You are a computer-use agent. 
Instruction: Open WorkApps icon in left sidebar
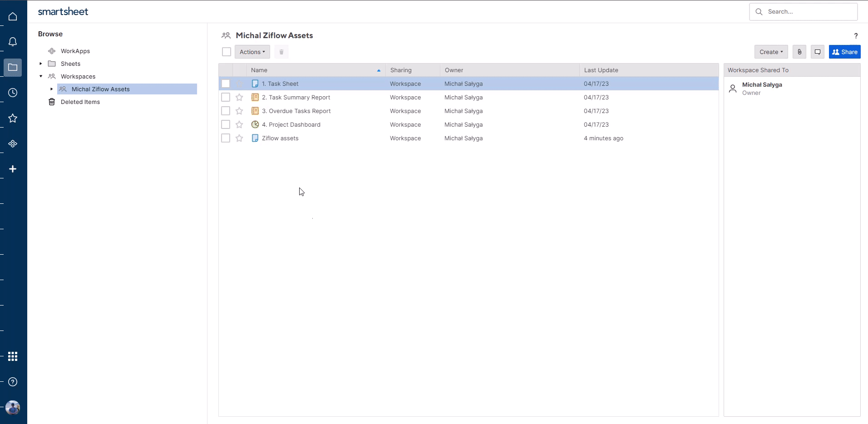tap(13, 143)
